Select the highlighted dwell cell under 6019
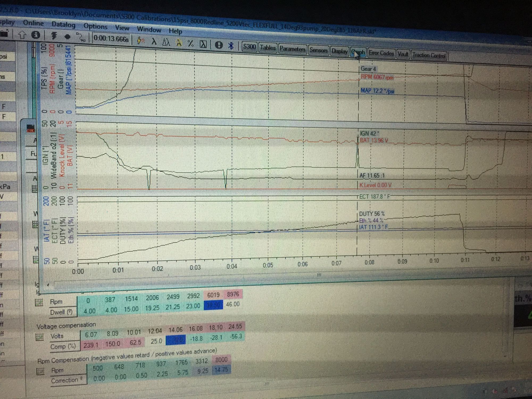The image size is (532, 399). pyautogui.click(x=213, y=305)
